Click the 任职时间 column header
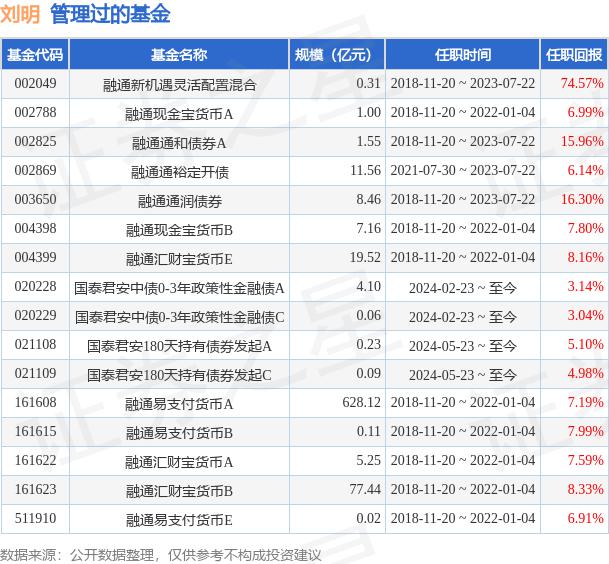 coord(463,54)
